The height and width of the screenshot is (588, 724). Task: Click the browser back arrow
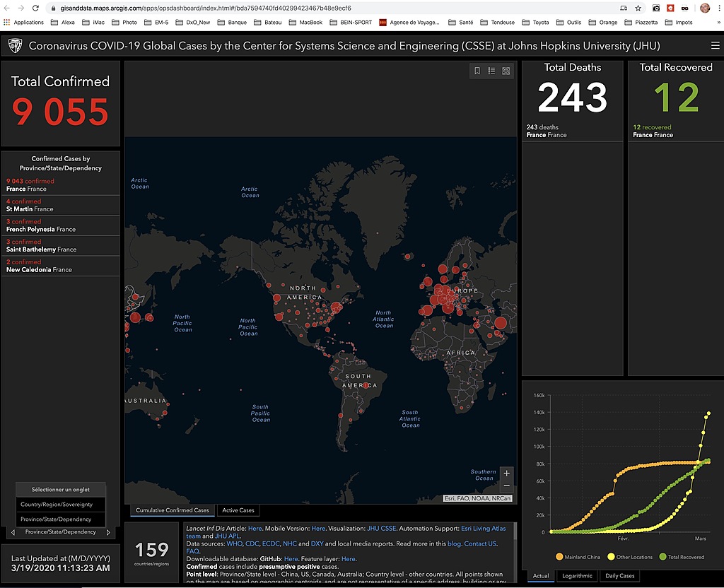tap(7, 8)
